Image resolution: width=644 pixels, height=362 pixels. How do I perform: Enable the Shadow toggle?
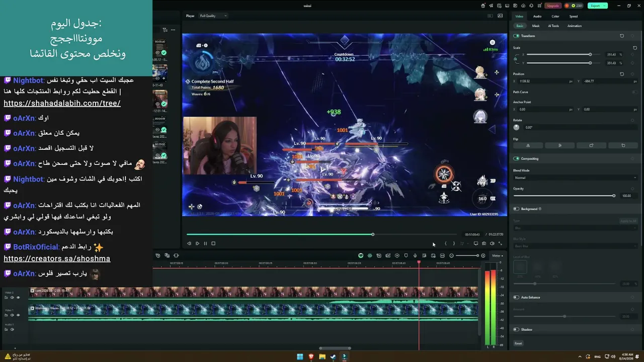click(x=516, y=330)
